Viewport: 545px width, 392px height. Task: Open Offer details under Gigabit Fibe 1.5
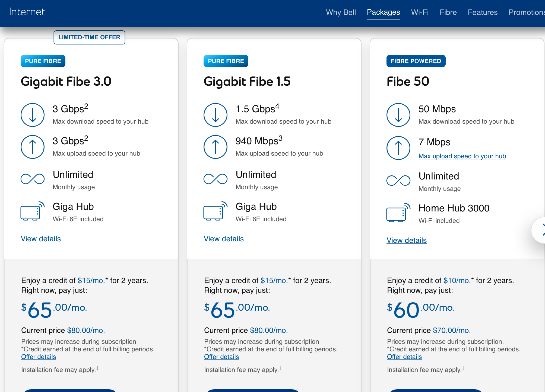221,357
